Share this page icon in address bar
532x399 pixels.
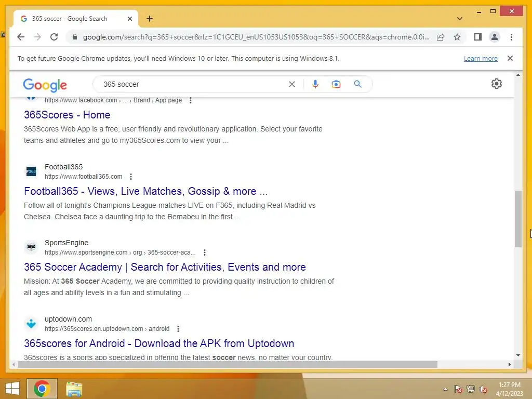coord(441,37)
